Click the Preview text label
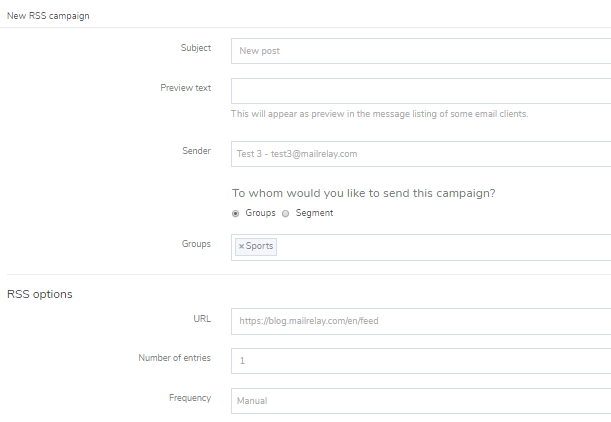611x422 pixels. (x=186, y=88)
